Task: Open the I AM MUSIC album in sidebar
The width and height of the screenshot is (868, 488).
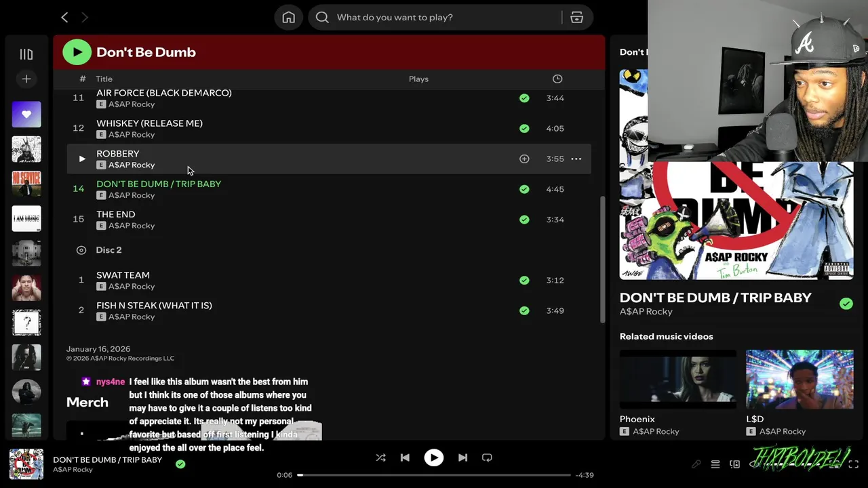Action: (x=26, y=218)
